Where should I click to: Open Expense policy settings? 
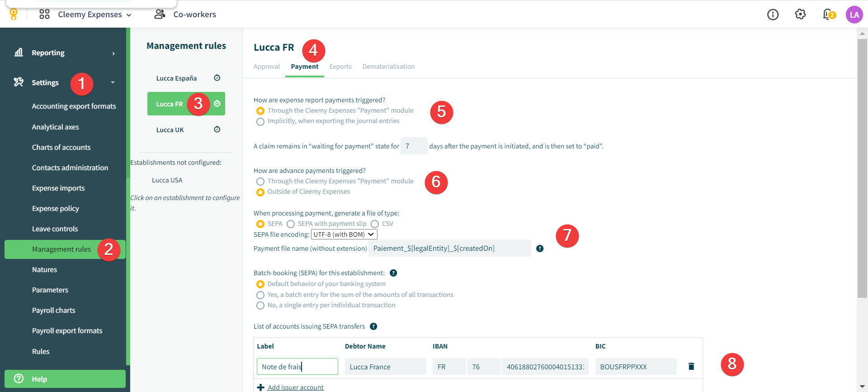tap(56, 209)
